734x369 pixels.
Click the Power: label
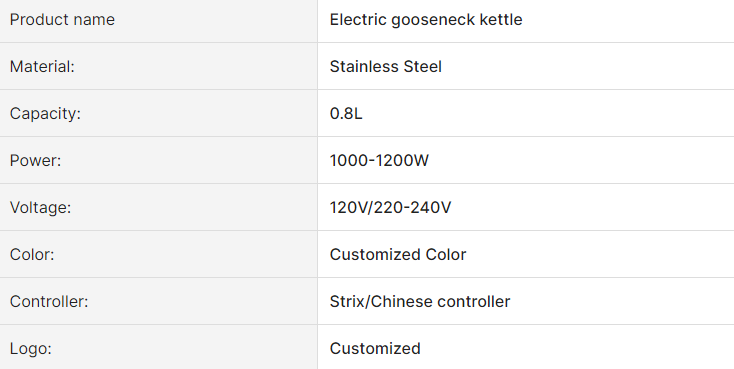click(36, 161)
